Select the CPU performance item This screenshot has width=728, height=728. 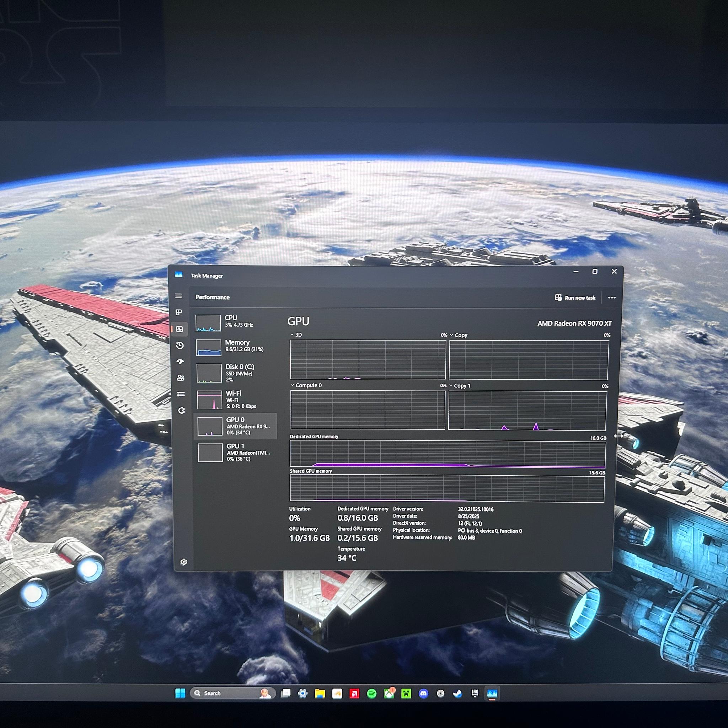(235, 322)
